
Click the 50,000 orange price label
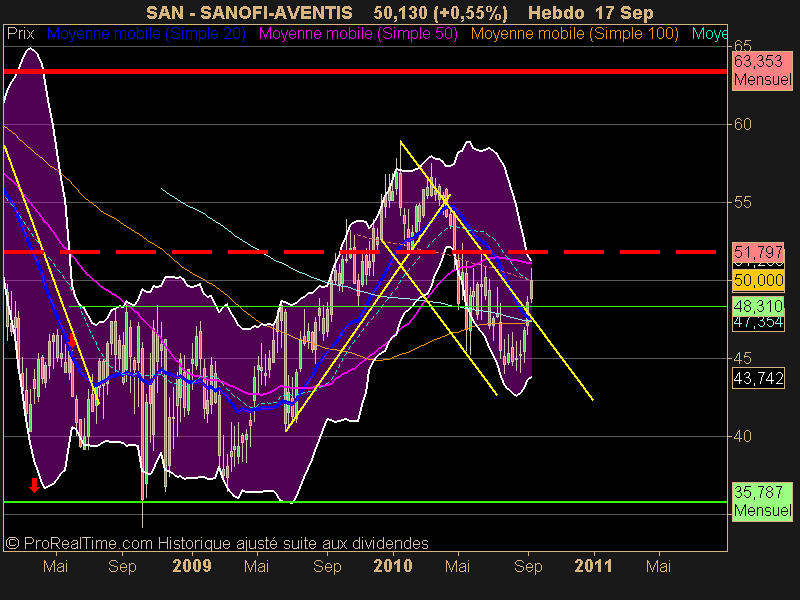coord(758,280)
